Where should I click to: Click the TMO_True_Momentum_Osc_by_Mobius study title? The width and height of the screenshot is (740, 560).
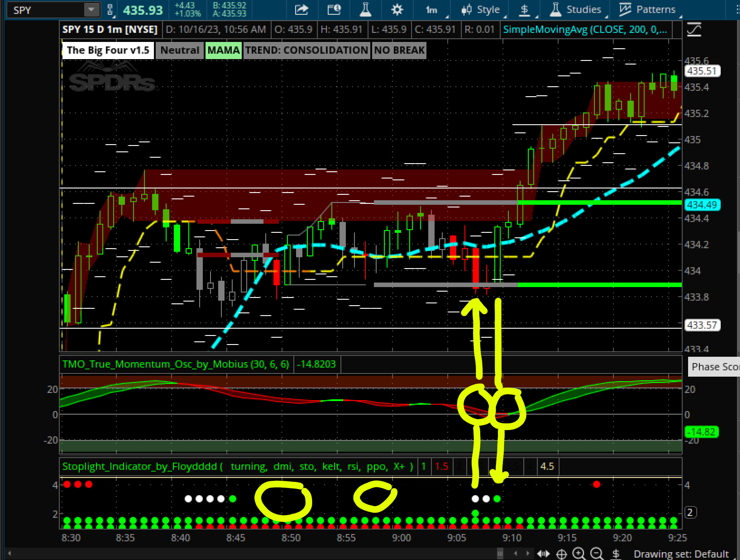coord(176,364)
